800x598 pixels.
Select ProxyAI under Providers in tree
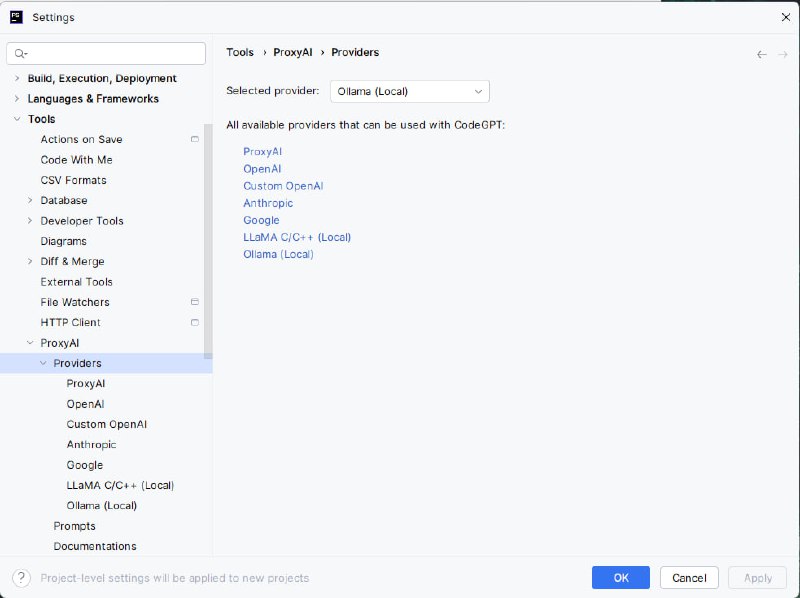[x=86, y=383]
